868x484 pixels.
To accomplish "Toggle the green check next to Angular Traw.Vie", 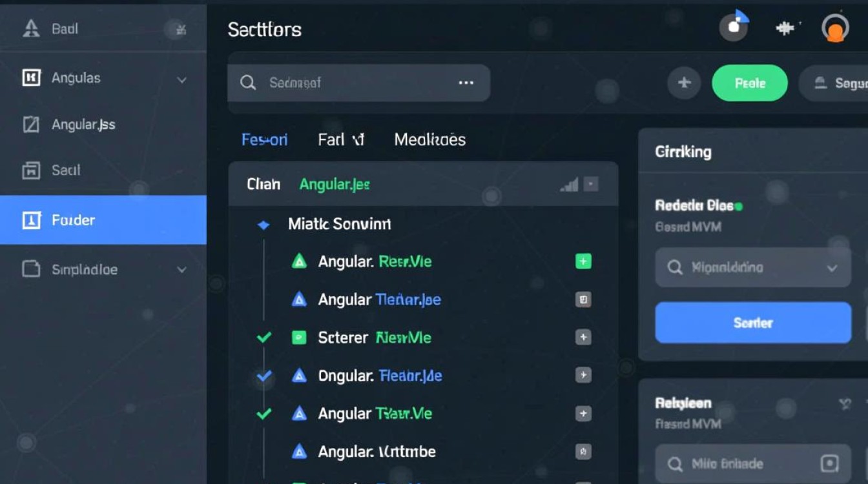I will (263, 413).
